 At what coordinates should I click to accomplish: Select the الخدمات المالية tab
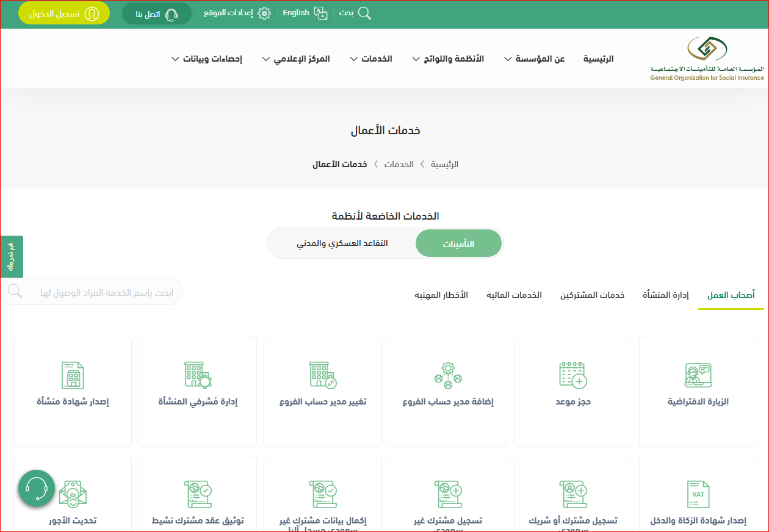click(x=514, y=295)
